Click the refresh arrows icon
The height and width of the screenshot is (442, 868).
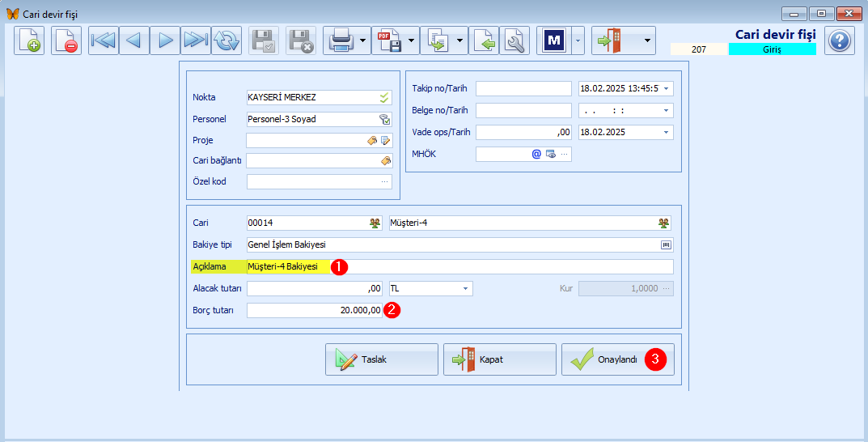coord(227,40)
